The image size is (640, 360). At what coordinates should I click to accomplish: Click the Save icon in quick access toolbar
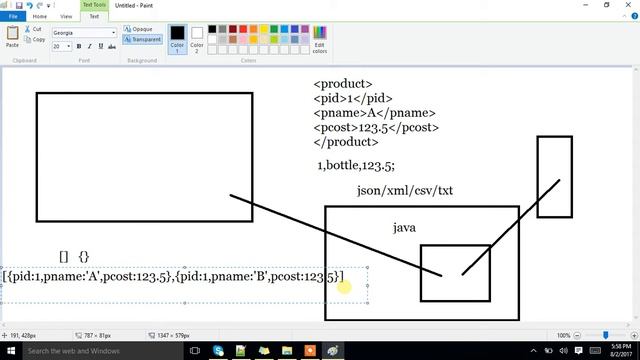coord(19,6)
